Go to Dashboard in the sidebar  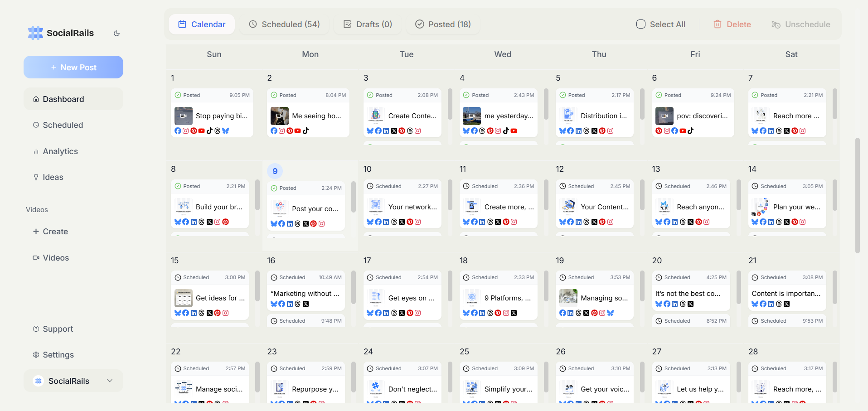pyautogui.click(x=73, y=99)
